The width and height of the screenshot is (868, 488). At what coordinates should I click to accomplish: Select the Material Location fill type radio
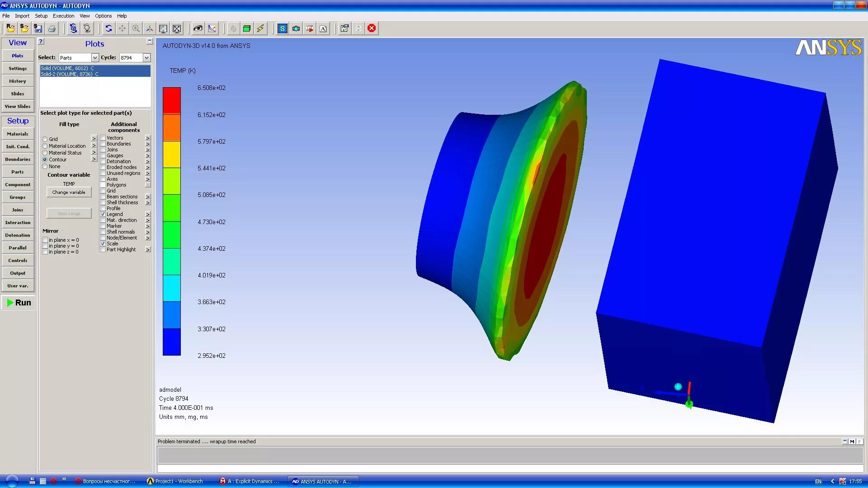(x=45, y=146)
